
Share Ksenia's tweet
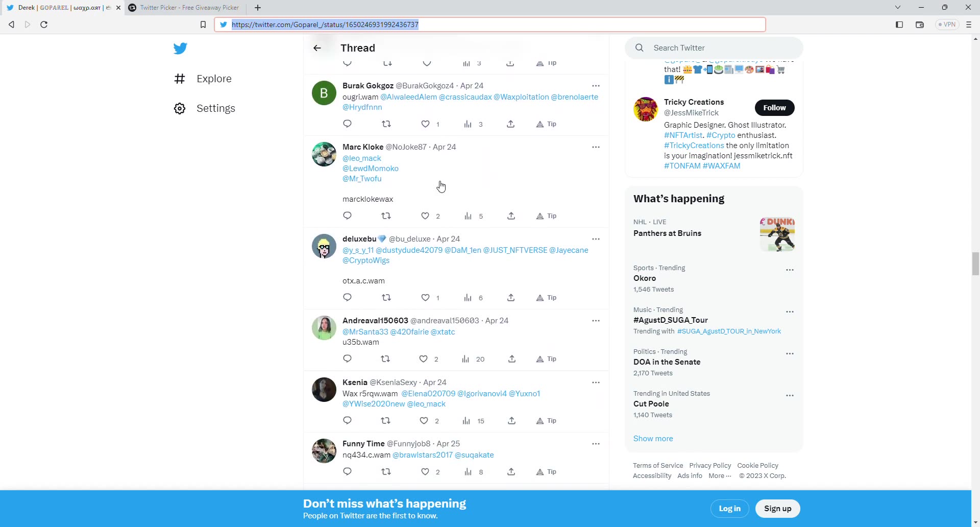(511, 421)
